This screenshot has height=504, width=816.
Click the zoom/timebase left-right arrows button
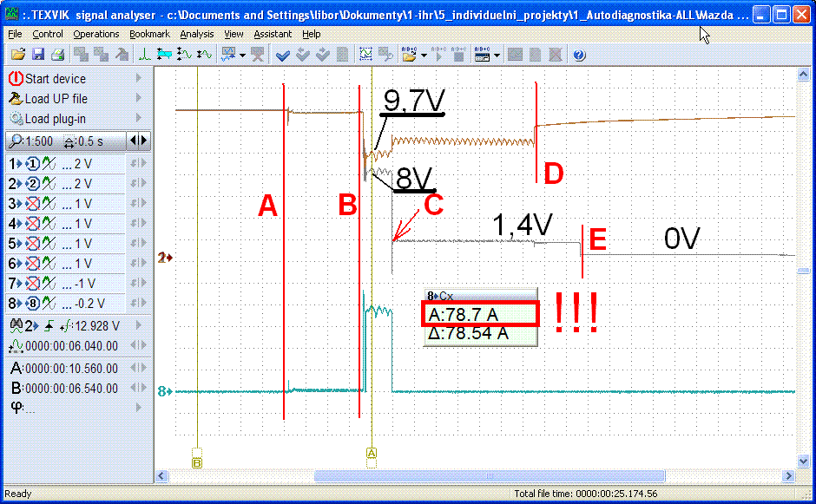pyautogui.click(x=138, y=141)
